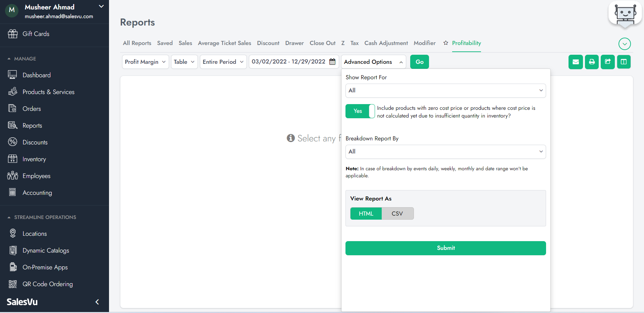644x313 pixels.
Task: Toggle the Yes switch for zero cost products
Action: tap(360, 111)
